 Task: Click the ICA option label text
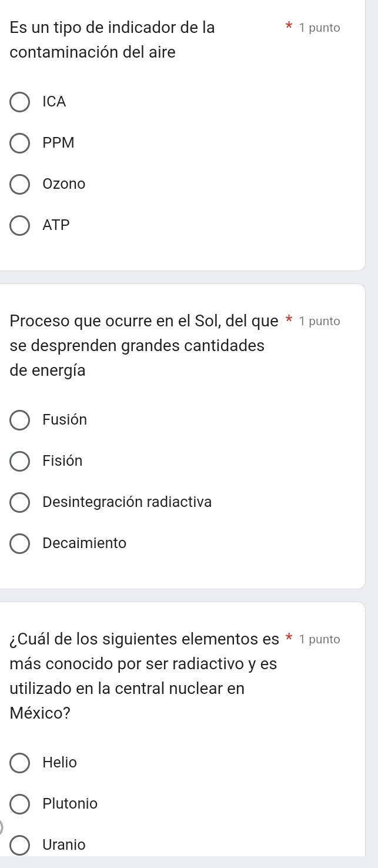tap(55, 102)
